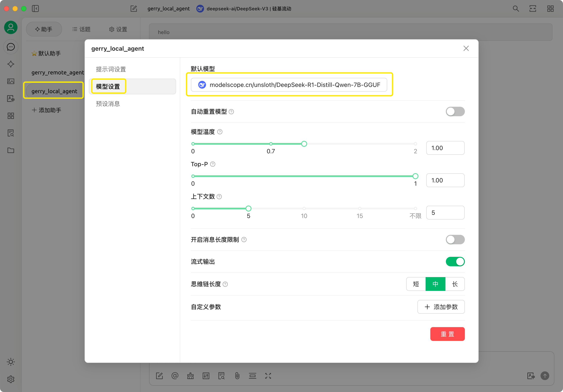Click the paperclip attachment icon
Screen dimensions: 563x392
(237, 376)
